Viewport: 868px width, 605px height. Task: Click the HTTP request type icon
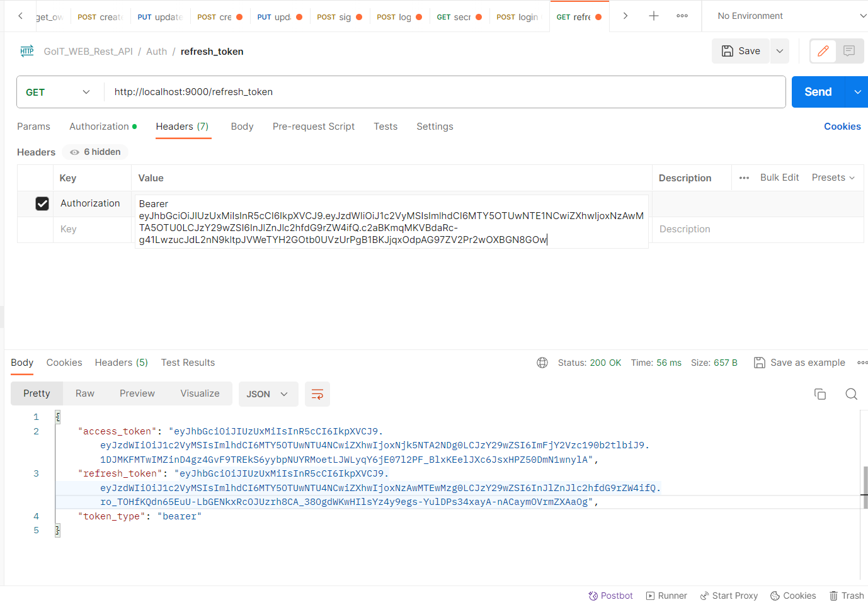coord(27,51)
